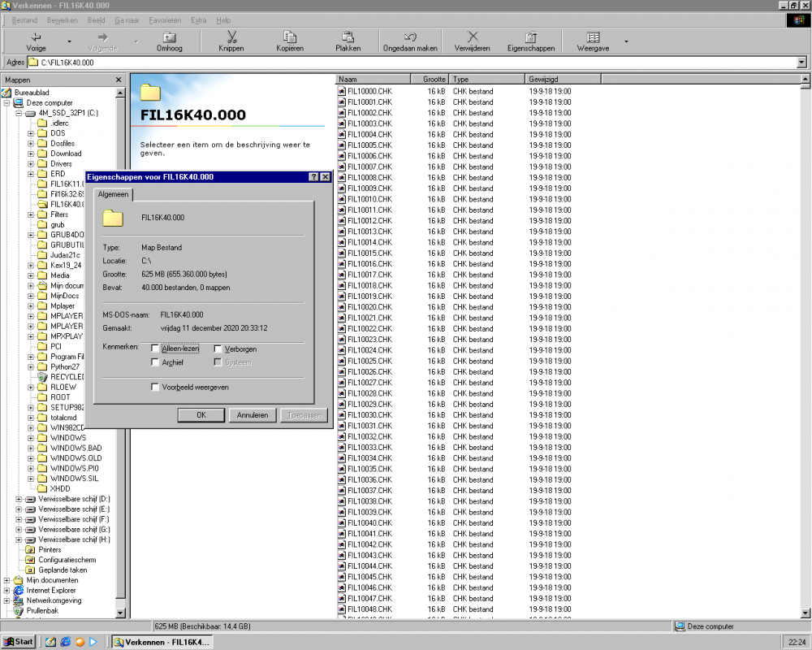Click OK in the Eigenschappen dialog
The width and height of the screenshot is (812, 650).
(x=201, y=414)
